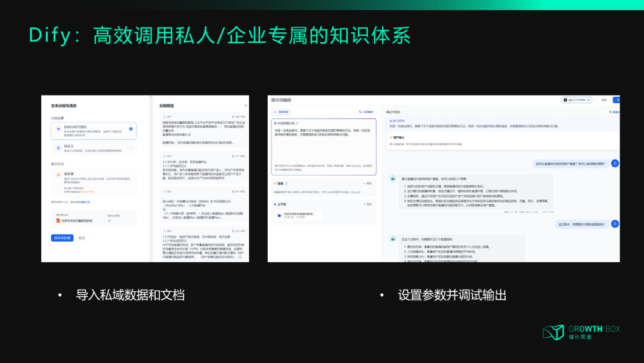Click the 变量 section variables icon
Viewport: 644px width, 363px height.
(274, 183)
